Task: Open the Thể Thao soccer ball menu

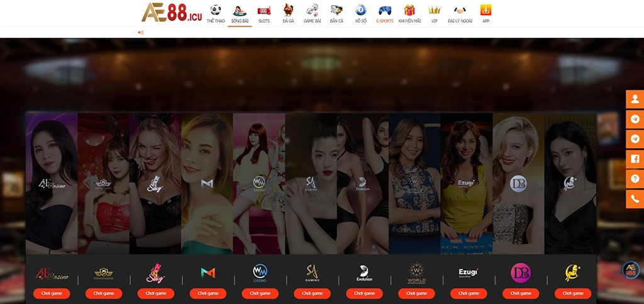Action: coord(216,11)
